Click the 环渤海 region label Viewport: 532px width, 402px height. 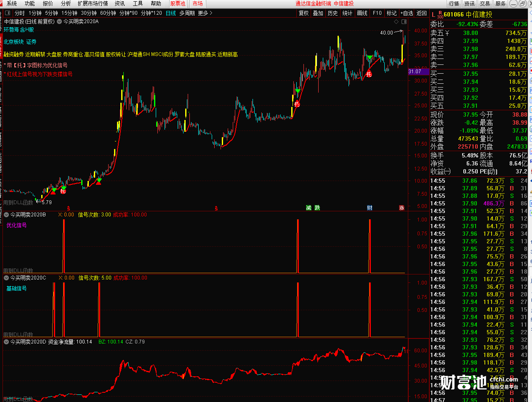pyautogui.click(x=11, y=29)
